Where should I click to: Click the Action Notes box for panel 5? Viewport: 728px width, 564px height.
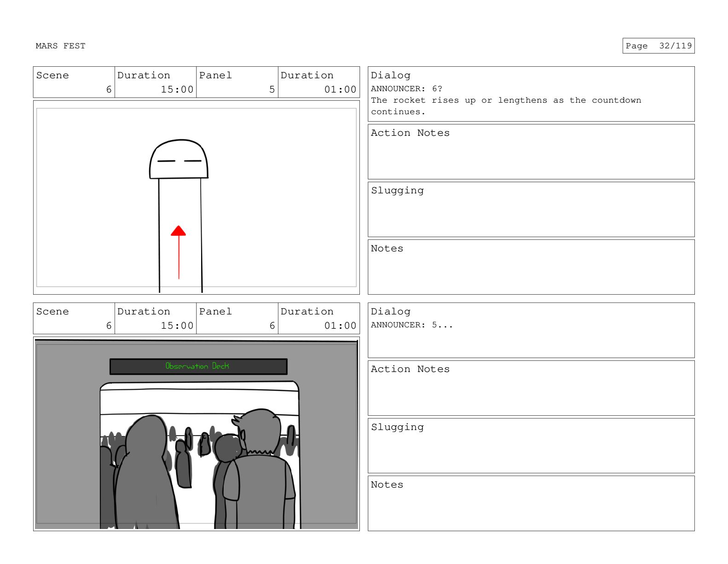(531, 152)
